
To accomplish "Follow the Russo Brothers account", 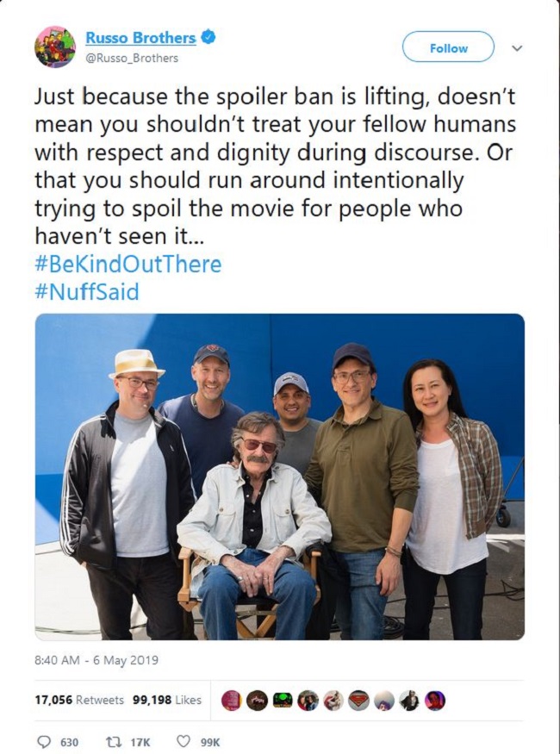I will coord(448,47).
